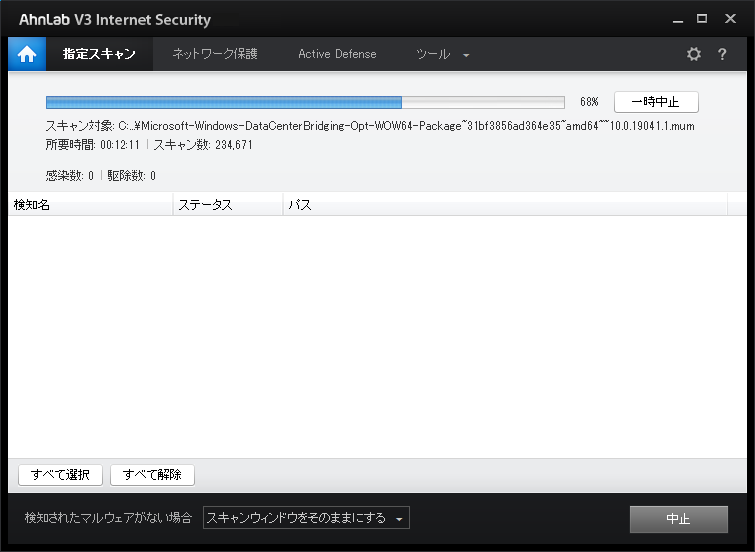
Task: Close the AhnLab V3 window
Action: pos(730,19)
